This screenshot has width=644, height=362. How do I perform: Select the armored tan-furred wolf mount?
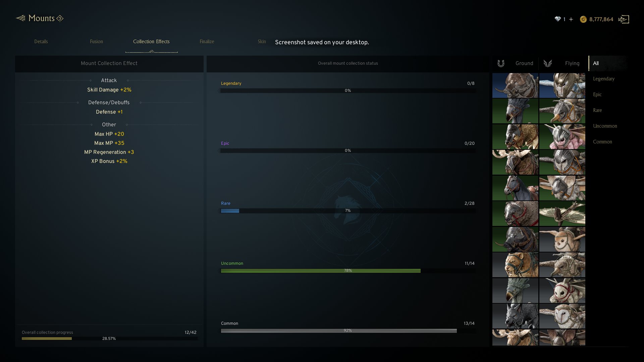515,137
